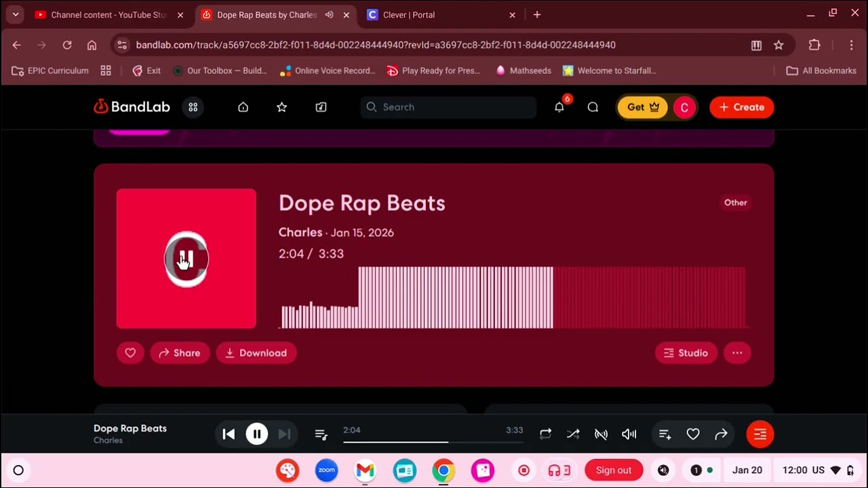
Task: Open the reading mode icon in address bar
Action: click(x=756, y=45)
